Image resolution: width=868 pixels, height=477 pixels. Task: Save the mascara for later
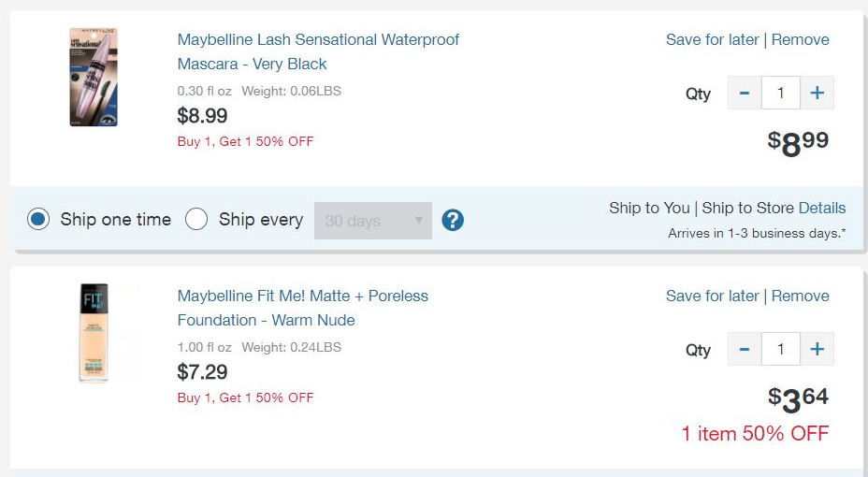point(712,39)
